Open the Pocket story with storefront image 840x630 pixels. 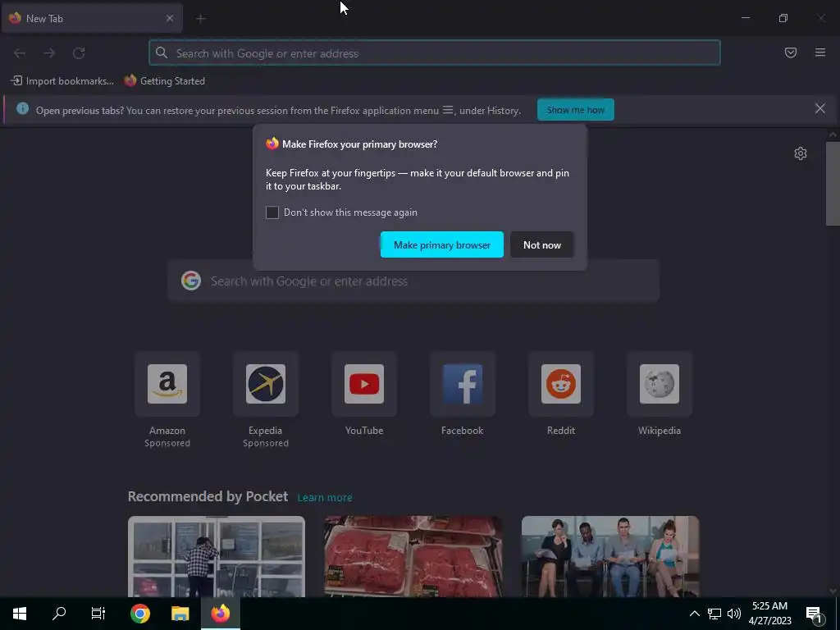click(x=217, y=557)
